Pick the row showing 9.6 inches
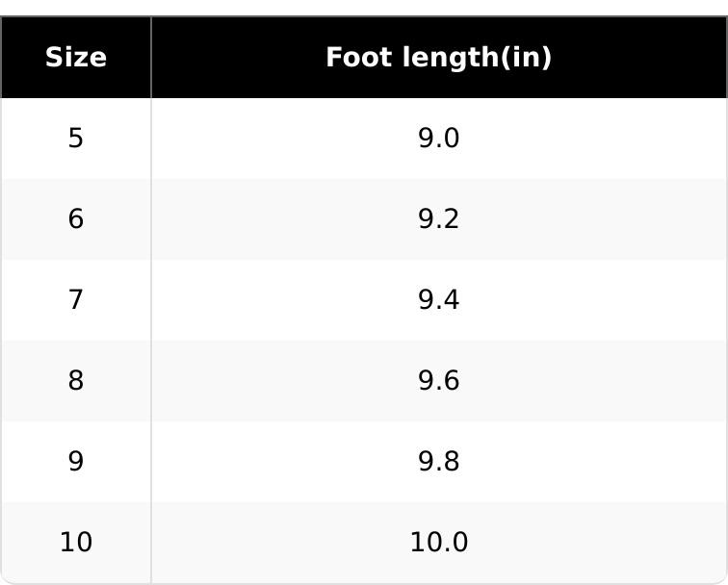This screenshot has height=585, width=728. click(364, 380)
